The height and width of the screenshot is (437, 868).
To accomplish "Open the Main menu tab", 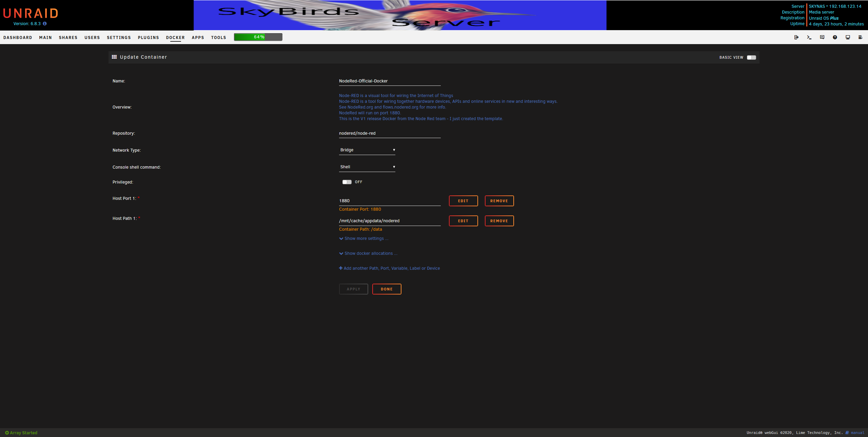I will [x=45, y=38].
